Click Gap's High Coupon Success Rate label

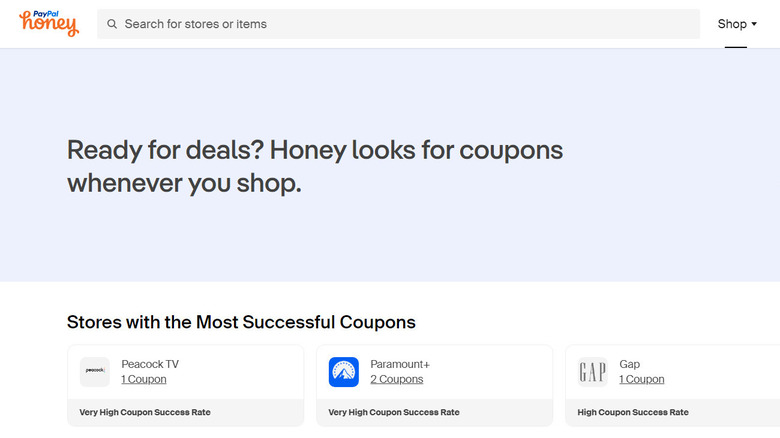(633, 412)
